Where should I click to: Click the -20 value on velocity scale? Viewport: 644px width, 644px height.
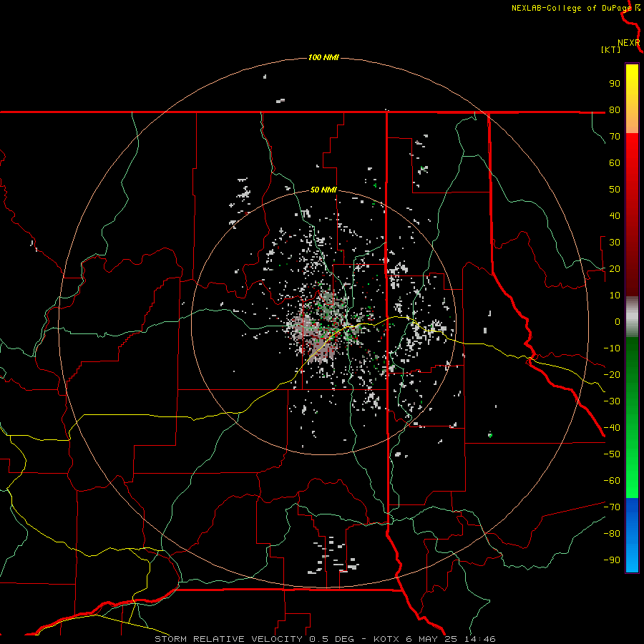click(612, 375)
